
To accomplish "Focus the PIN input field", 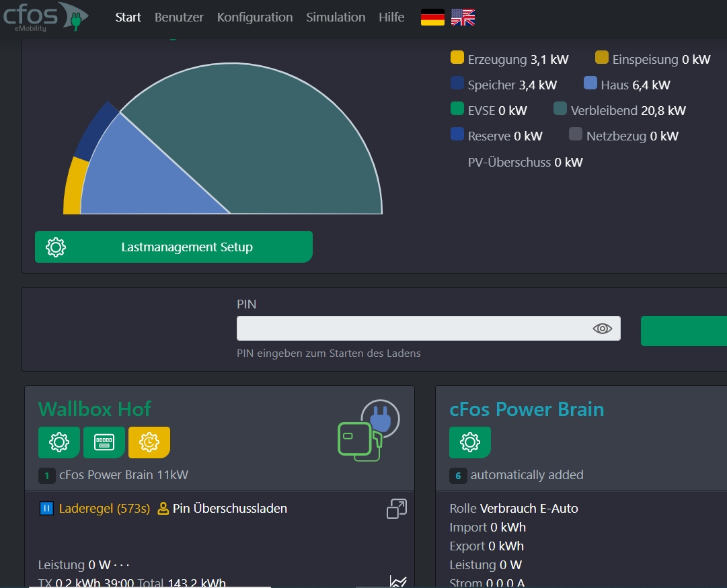I will point(428,329).
